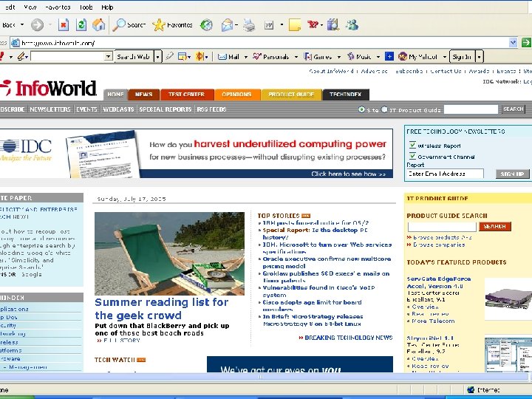The height and width of the screenshot is (399, 532).
Task: Expand the Back button history dropdown
Action: click(x=22, y=25)
